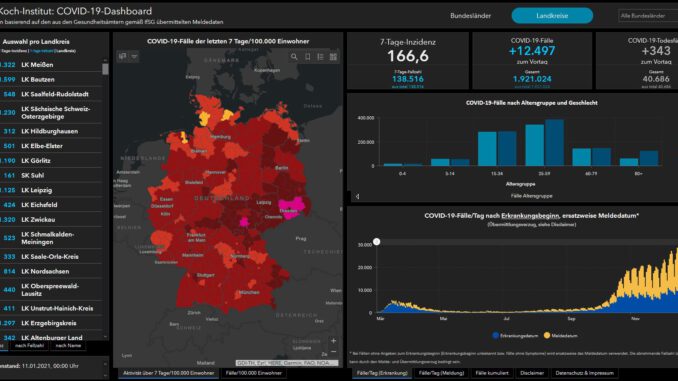Toggle Meldedatum series in chart legend

click(x=560, y=336)
